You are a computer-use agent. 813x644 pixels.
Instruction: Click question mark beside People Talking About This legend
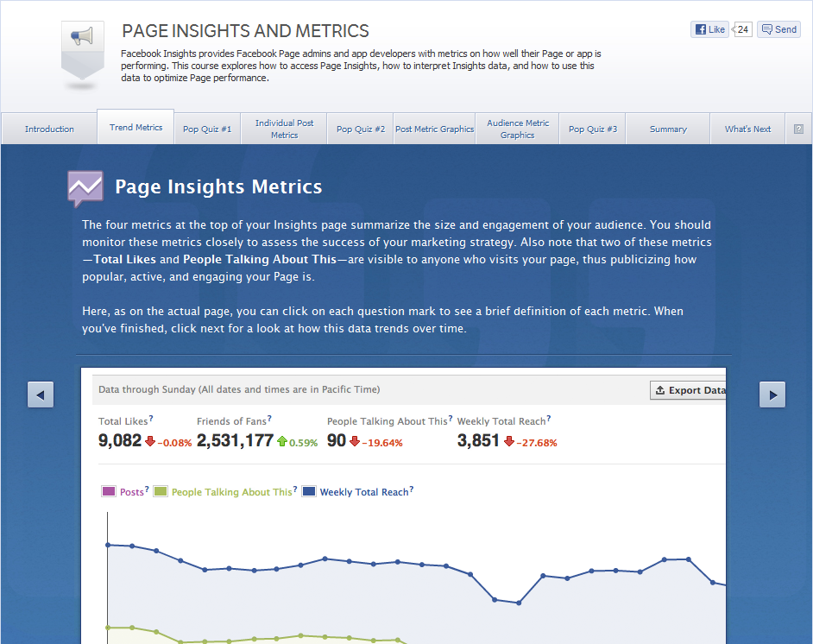pyautogui.click(x=295, y=489)
